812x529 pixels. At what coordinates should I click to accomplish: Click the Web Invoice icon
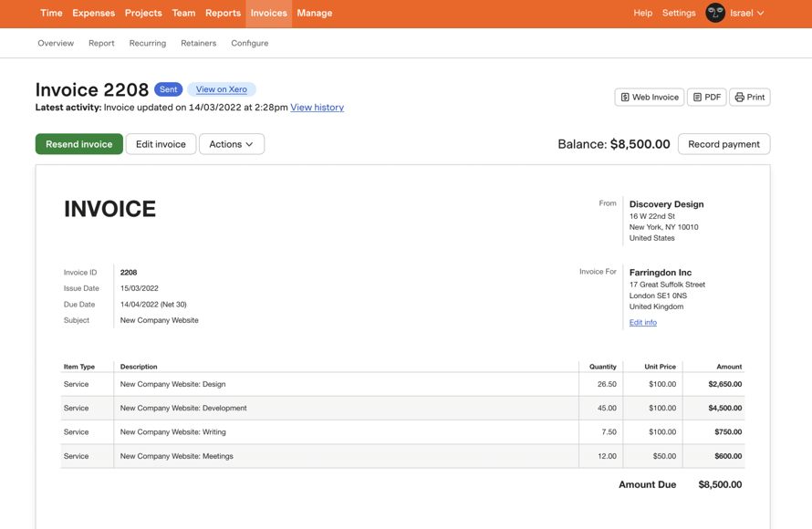tap(624, 97)
